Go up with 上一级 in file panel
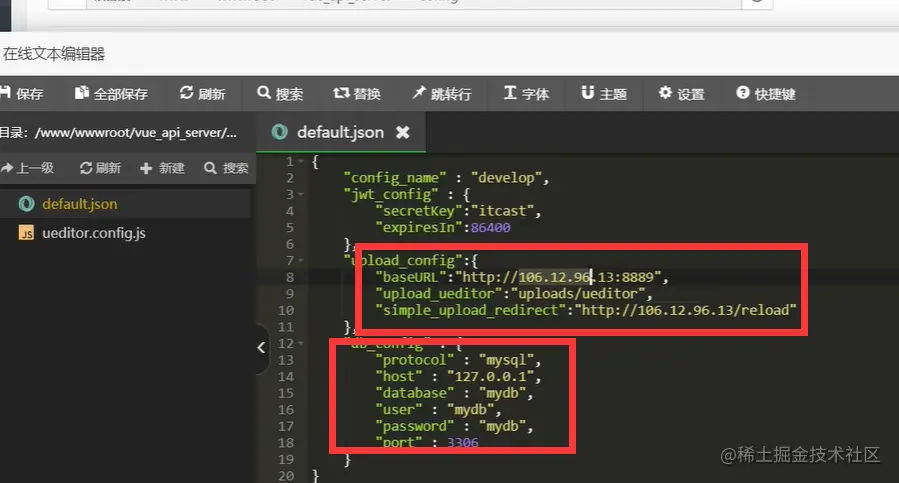 (x=28, y=168)
